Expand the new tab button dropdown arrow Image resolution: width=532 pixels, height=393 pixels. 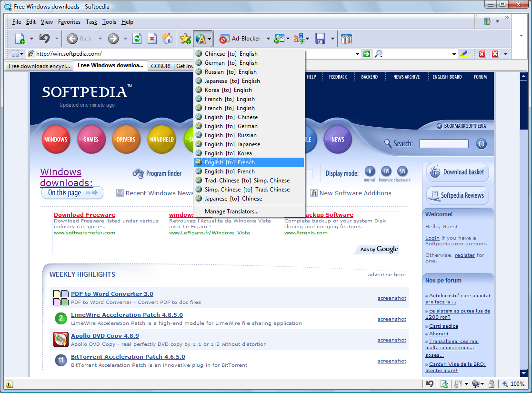(31, 39)
